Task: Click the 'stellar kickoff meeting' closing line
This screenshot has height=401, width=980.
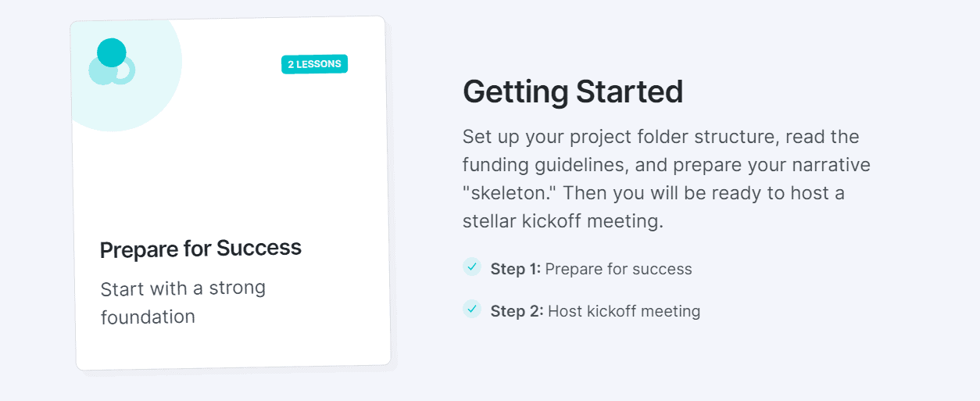Action: [563, 221]
